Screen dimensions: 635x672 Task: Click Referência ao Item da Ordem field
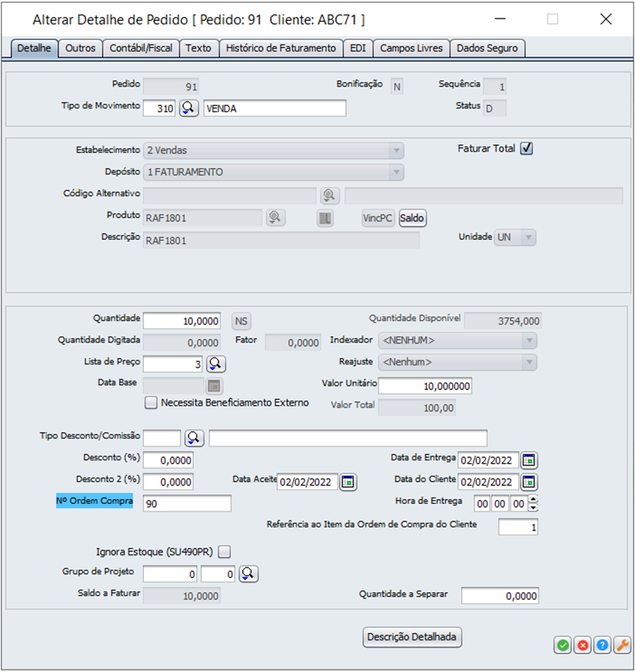[518, 527]
